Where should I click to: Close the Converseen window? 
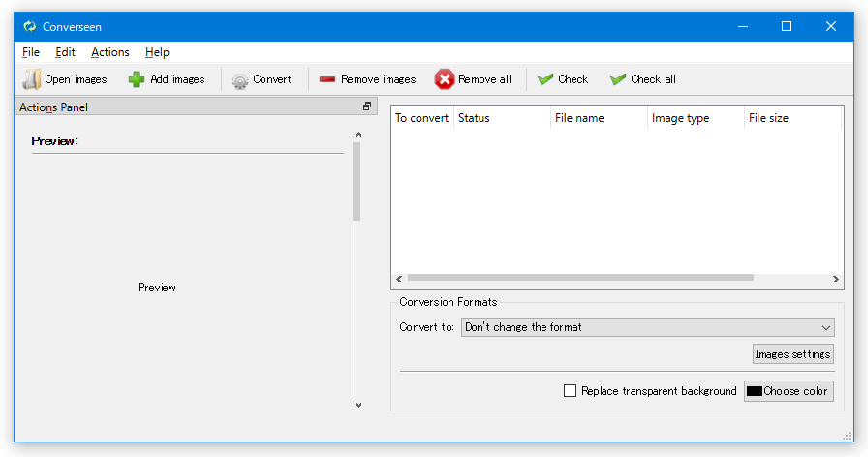click(831, 26)
